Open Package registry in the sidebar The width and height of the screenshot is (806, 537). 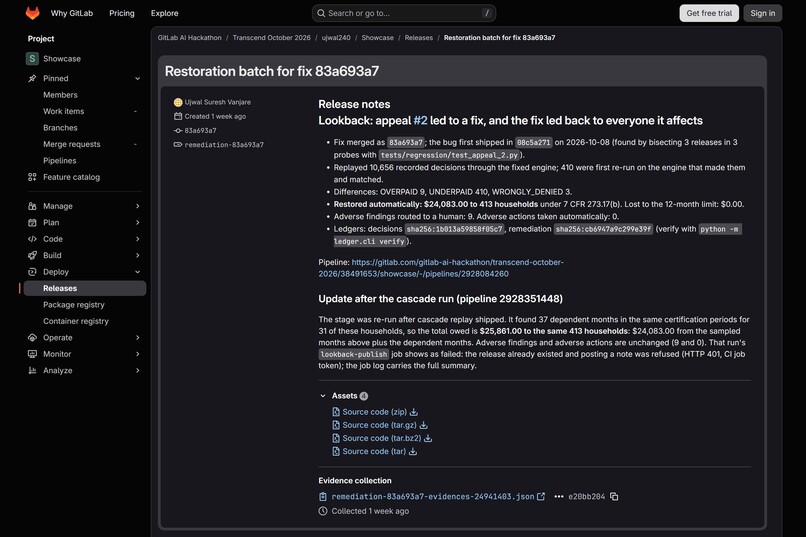[x=74, y=305]
